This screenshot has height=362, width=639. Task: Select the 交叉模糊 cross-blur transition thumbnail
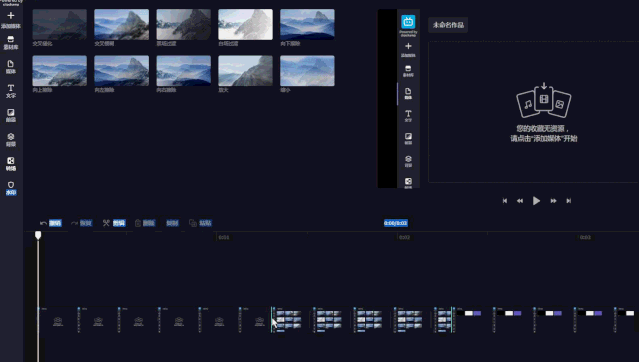[121, 24]
